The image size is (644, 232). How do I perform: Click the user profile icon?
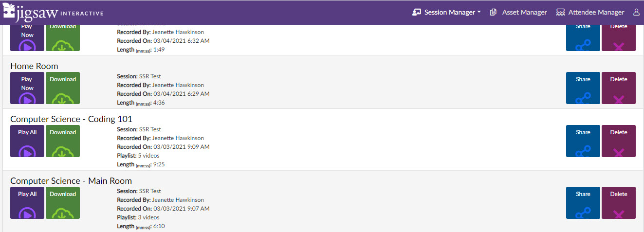636,12
